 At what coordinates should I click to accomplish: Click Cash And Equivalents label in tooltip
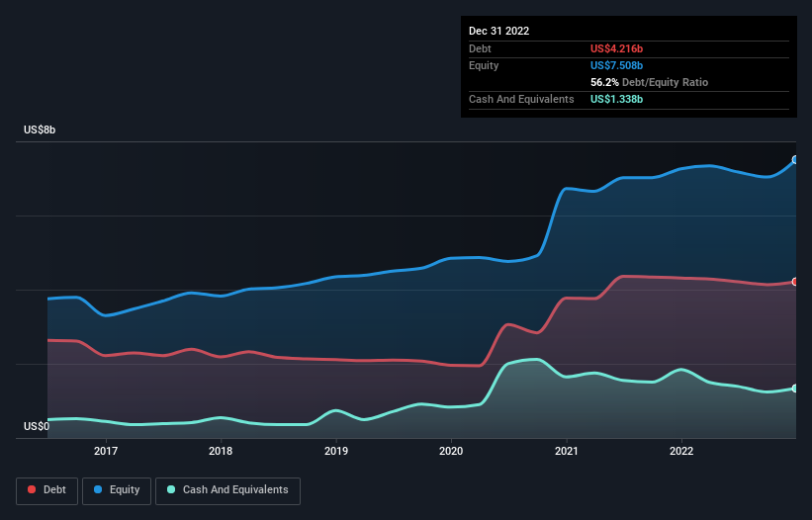[521, 99]
